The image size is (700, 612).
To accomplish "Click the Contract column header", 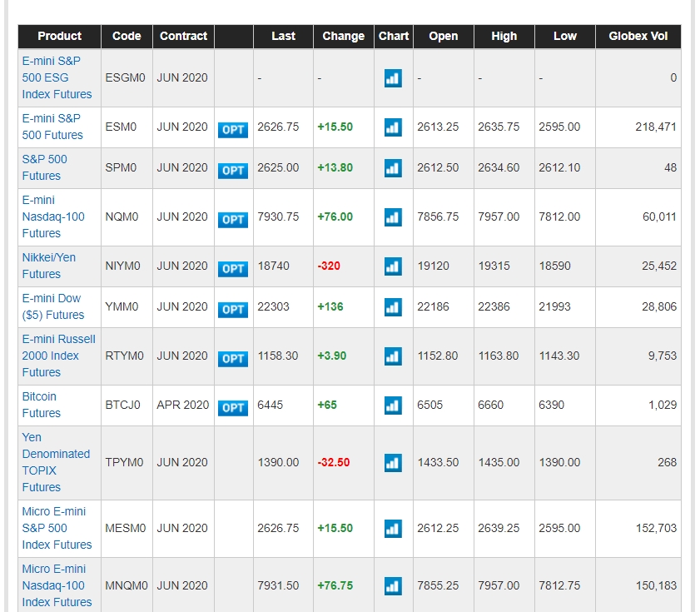I will tap(183, 36).
